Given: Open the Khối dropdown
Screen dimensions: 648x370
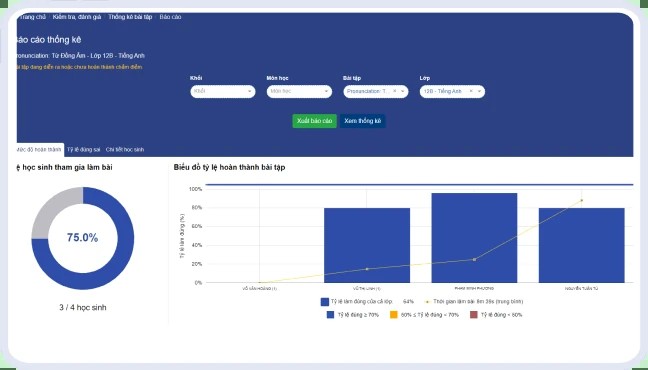Looking at the screenshot, I should pyautogui.click(x=223, y=91).
